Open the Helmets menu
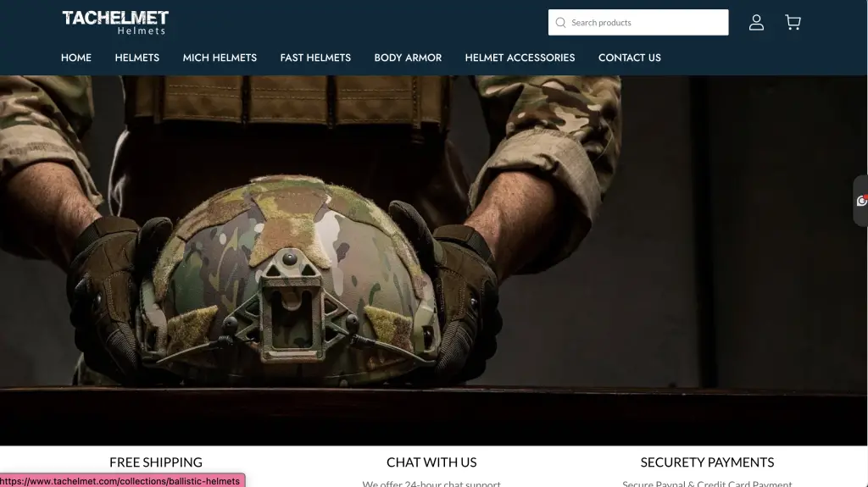This screenshot has width=868, height=487. (137, 58)
